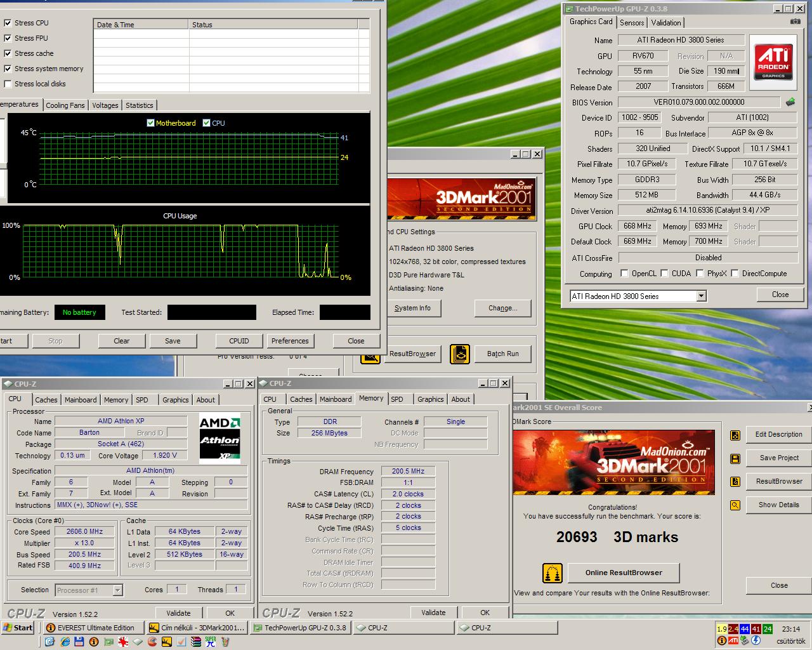This screenshot has height=650, width=812.
Task: Toggle the OpenCL computing checkbox
Action: [x=624, y=274]
